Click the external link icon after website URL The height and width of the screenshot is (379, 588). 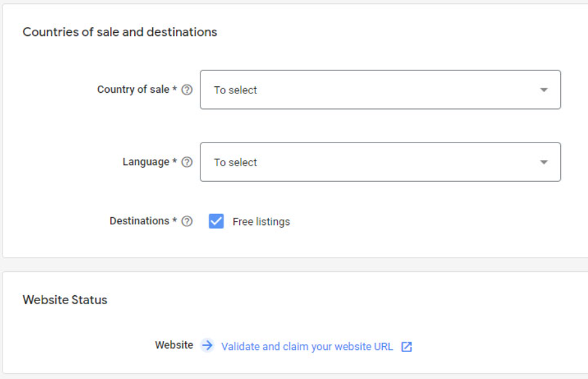(406, 347)
